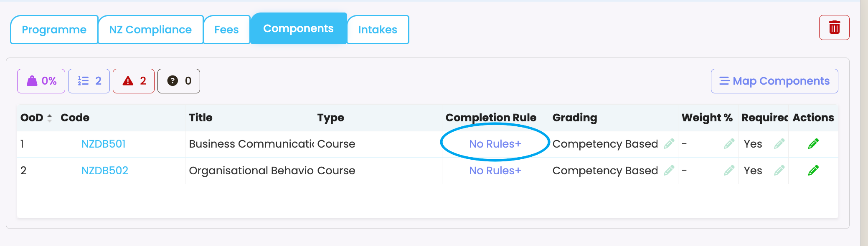Viewport: 868px width, 246px height.
Task: Click green action pencil for NZDB501
Action: click(813, 144)
